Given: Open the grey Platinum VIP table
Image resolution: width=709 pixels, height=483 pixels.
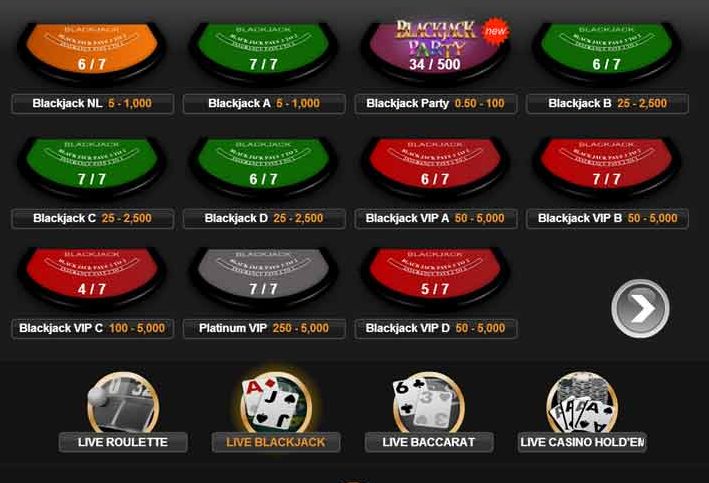Looking at the screenshot, I should (x=264, y=279).
